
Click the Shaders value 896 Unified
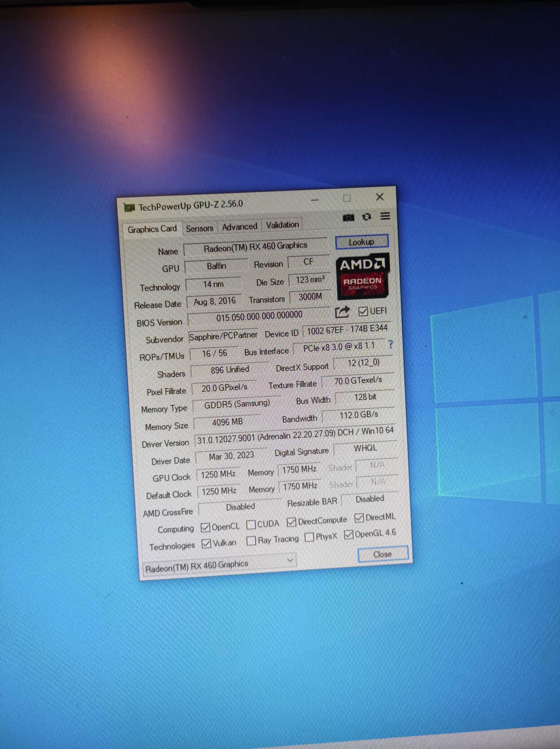pos(230,370)
